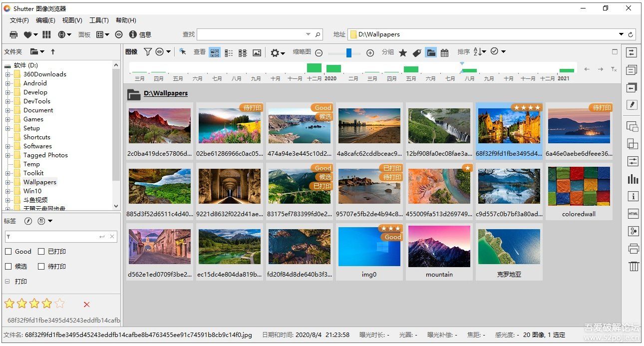644x346 pixels.
Task: Click the print icon in top toolbar
Action: tap(13, 34)
